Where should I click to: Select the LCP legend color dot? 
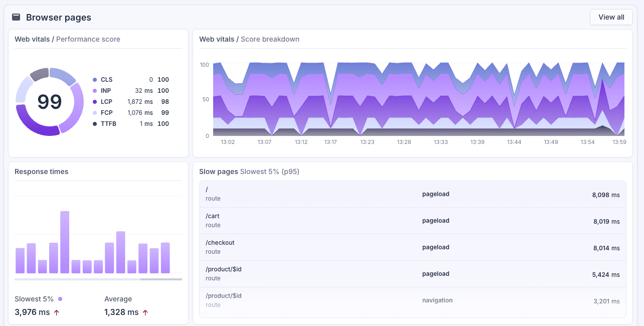click(94, 102)
